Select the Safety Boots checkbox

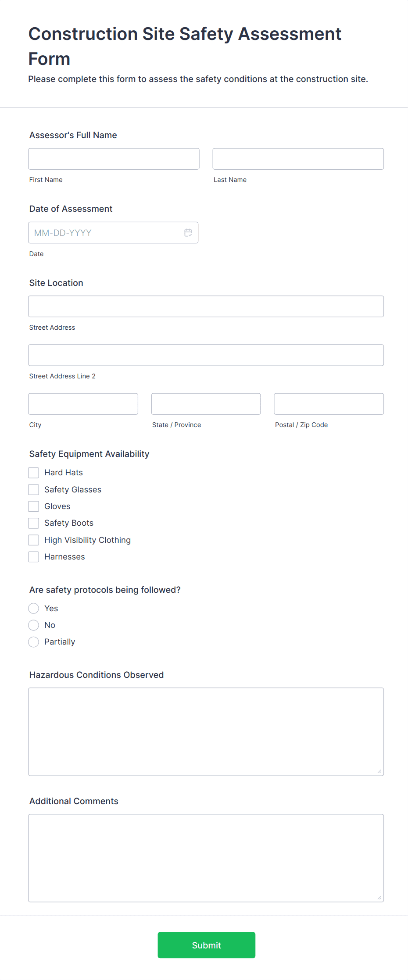pyautogui.click(x=33, y=523)
